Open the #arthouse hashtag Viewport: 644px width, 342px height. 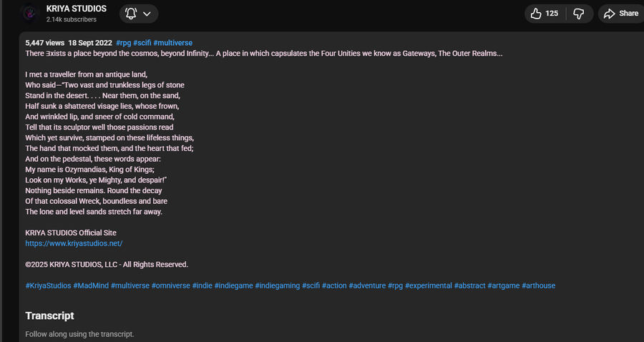[538, 285]
